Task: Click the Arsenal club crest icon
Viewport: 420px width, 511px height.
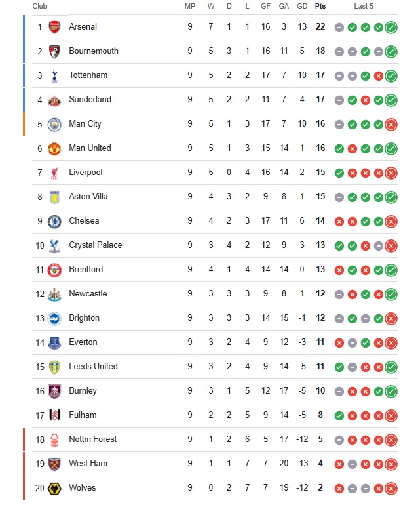Action: pos(54,27)
